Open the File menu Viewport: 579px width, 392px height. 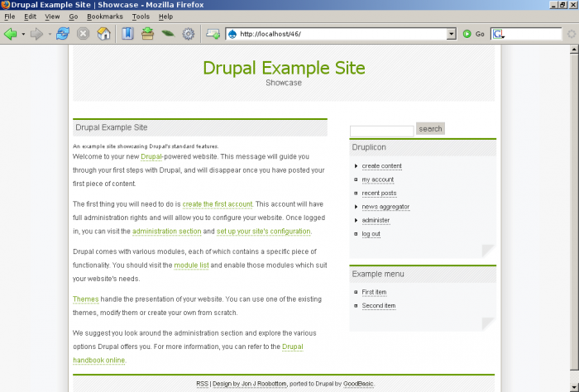(x=10, y=17)
